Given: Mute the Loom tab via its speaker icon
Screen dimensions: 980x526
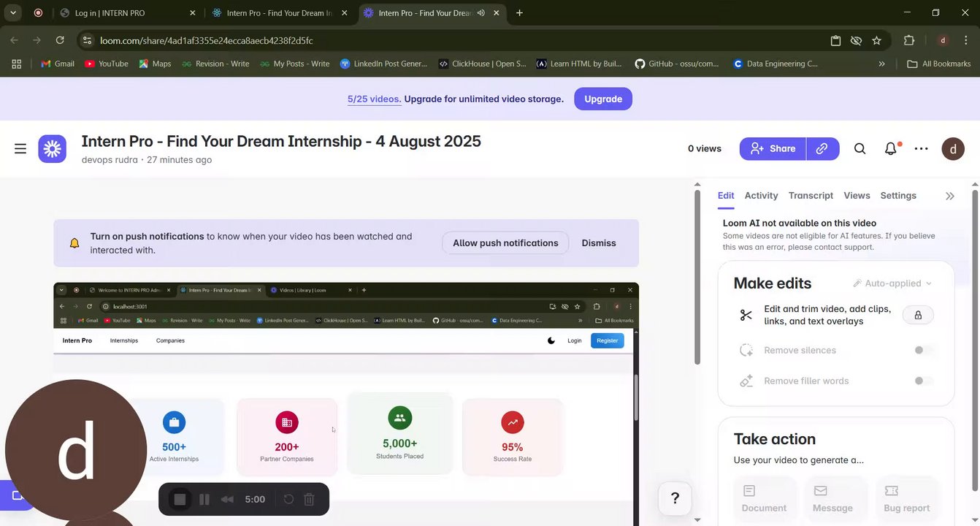Looking at the screenshot, I should 481,13.
